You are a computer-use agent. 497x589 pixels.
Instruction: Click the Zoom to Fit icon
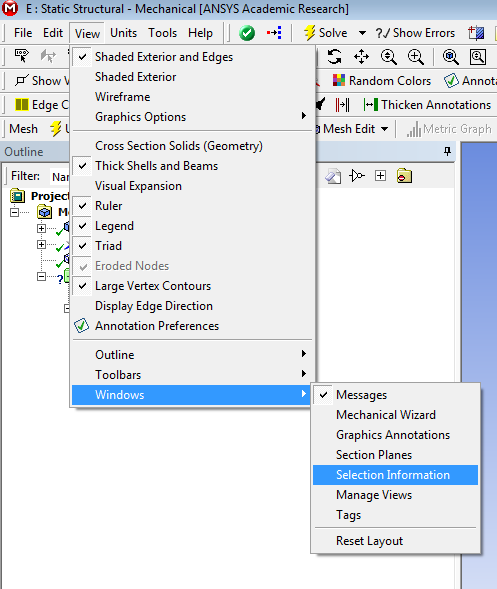point(450,57)
